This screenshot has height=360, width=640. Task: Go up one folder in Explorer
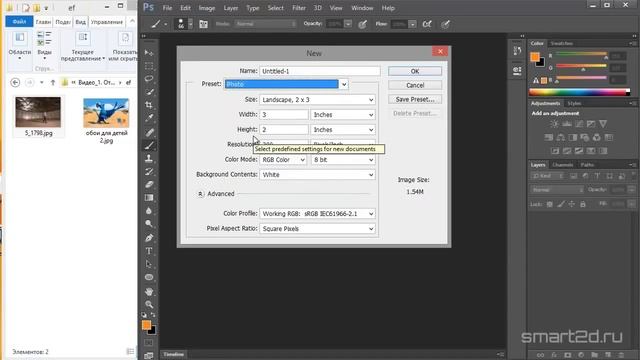click(x=53, y=82)
